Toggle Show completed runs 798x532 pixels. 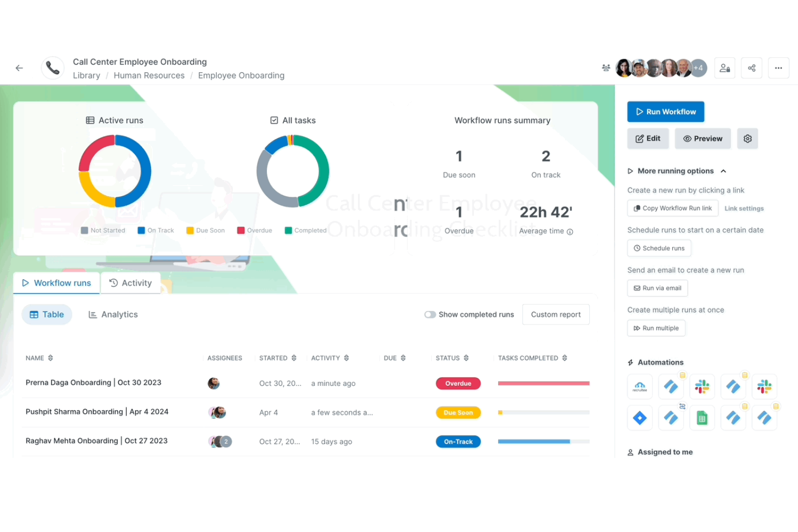[431, 314]
